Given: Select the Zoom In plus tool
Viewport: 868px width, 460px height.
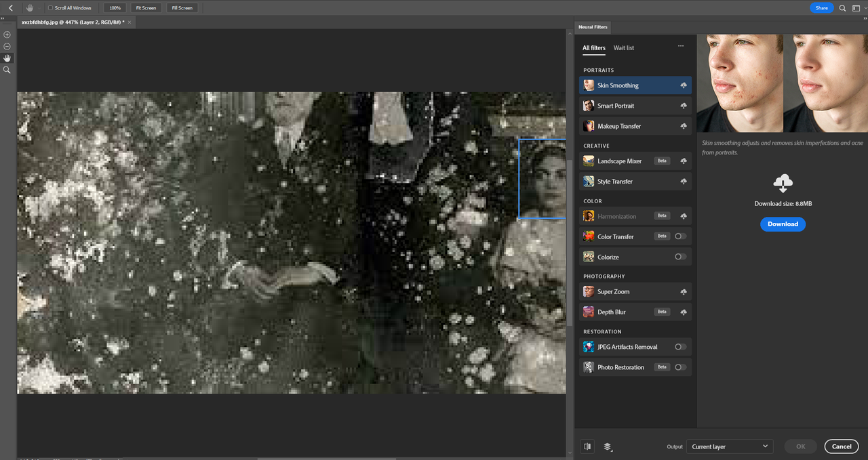Looking at the screenshot, I should pyautogui.click(x=7, y=35).
